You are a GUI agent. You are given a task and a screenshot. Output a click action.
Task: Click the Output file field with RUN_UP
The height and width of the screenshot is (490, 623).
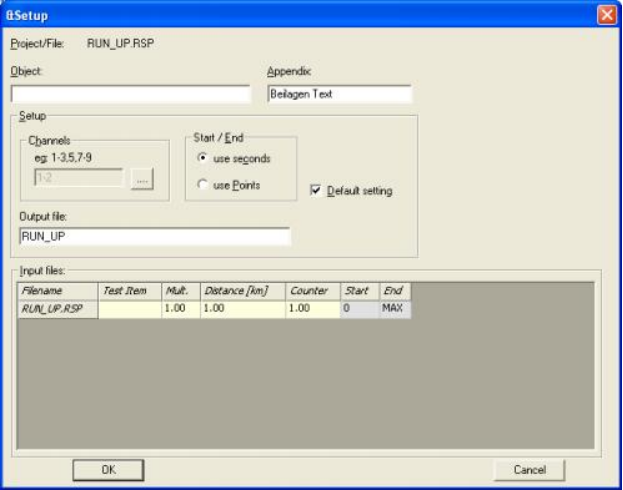coord(155,236)
